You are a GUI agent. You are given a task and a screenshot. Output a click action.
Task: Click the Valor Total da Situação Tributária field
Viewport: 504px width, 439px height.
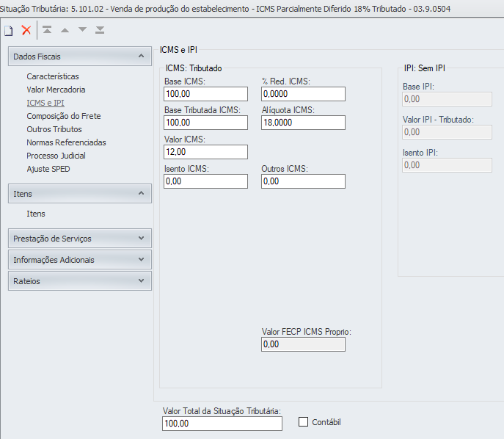[x=222, y=424]
